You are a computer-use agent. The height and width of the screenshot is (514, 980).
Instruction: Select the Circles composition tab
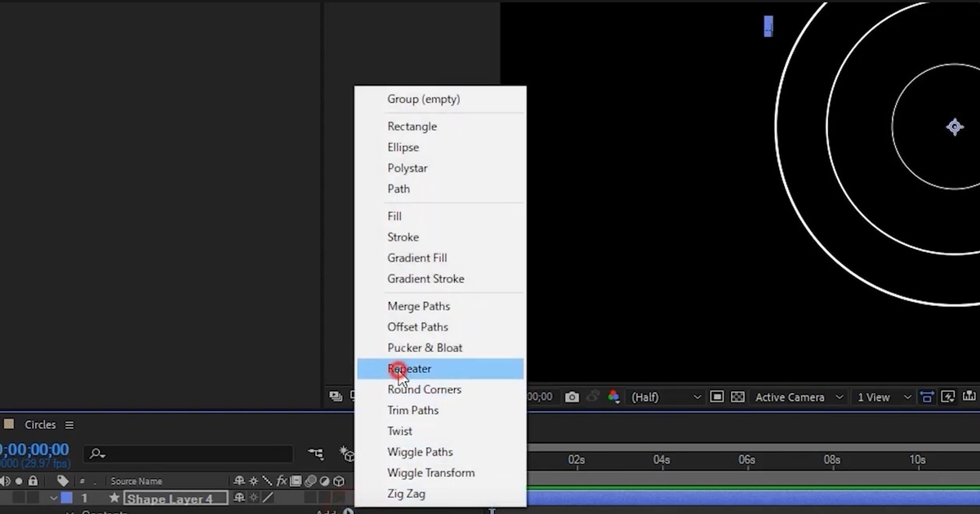(x=40, y=425)
